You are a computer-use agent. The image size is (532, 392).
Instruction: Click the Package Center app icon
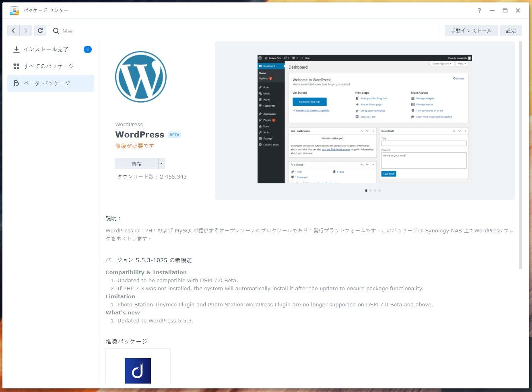coord(14,10)
